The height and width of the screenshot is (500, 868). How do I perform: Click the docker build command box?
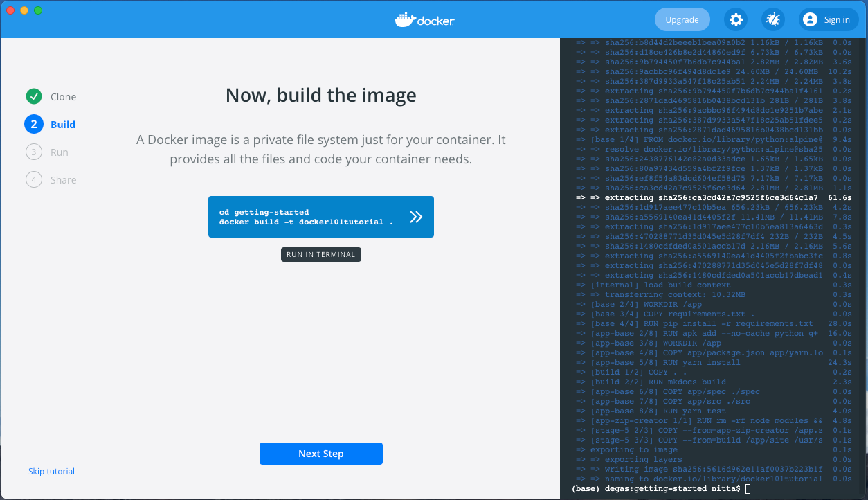(x=308, y=217)
